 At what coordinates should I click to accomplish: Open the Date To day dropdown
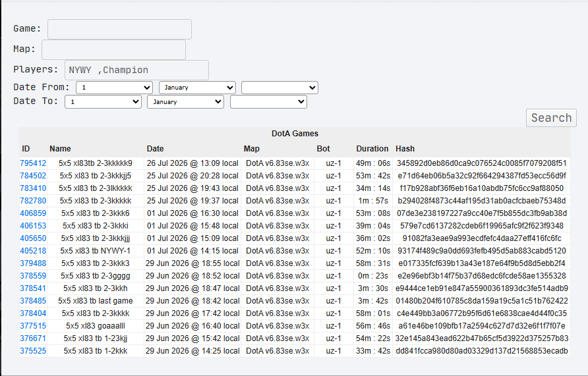(103, 102)
